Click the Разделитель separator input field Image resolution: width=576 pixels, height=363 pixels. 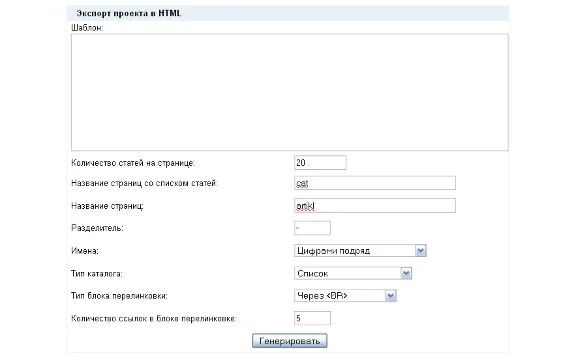point(313,228)
